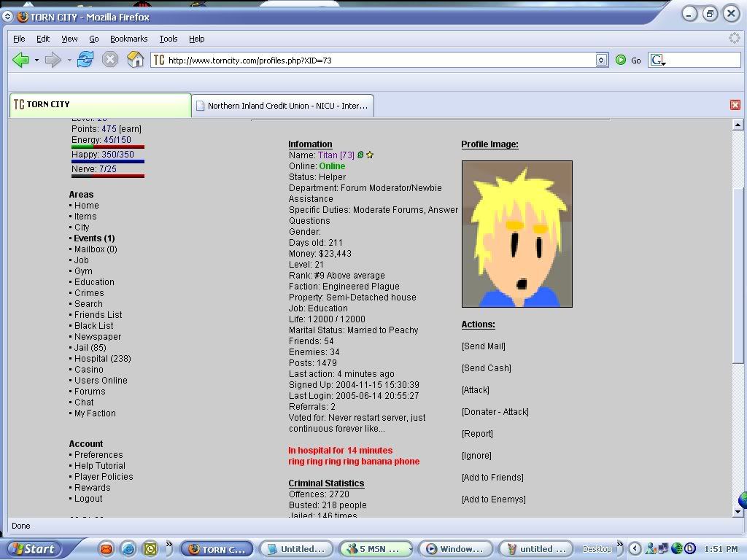Click the TC site icon in address bar

click(159, 60)
